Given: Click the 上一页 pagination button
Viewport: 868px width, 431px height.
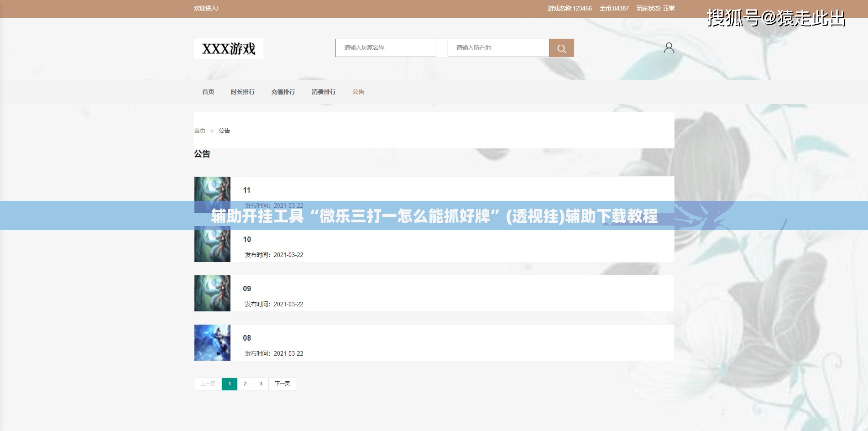Looking at the screenshot, I should tap(208, 384).
